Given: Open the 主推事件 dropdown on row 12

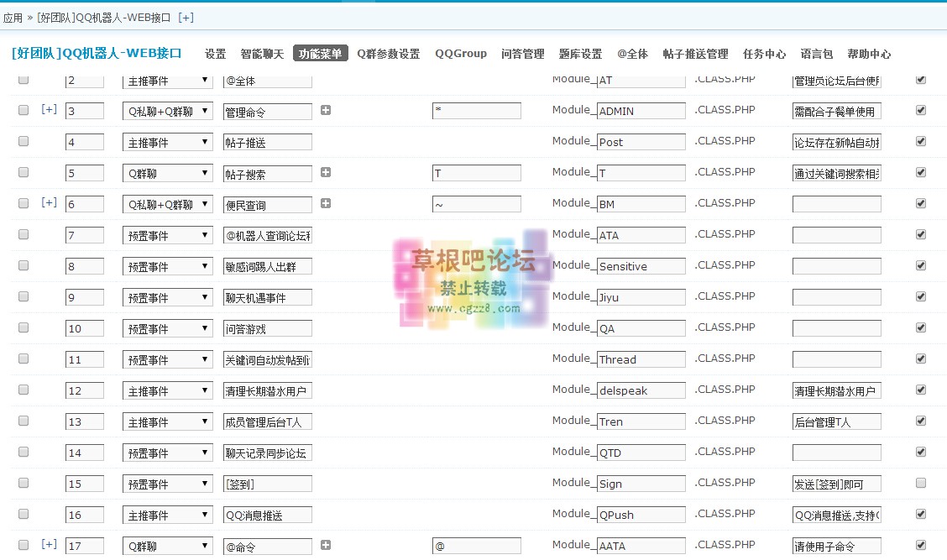Looking at the screenshot, I should 168,390.
